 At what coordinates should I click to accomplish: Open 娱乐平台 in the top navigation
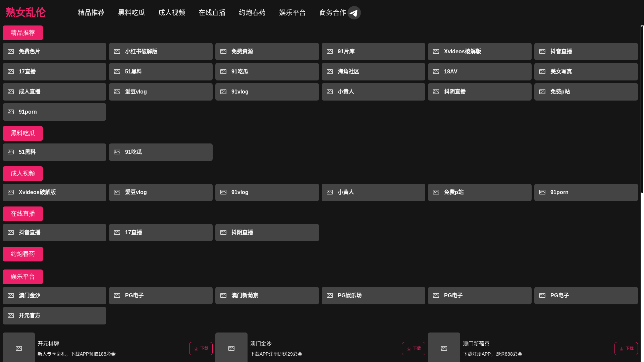pyautogui.click(x=292, y=12)
